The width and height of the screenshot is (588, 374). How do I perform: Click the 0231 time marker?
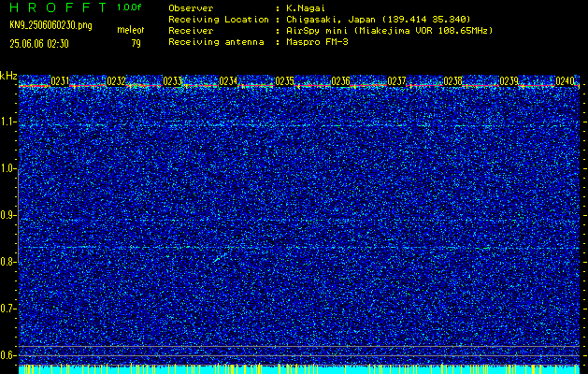[x=60, y=81]
